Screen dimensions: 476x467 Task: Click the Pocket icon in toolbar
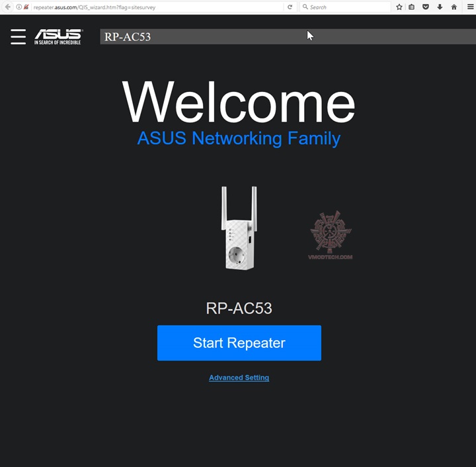(x=426, y=7)
